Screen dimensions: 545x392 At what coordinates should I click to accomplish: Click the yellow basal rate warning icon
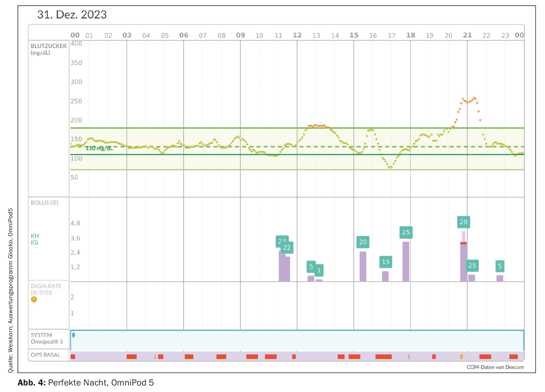[34, 299]
